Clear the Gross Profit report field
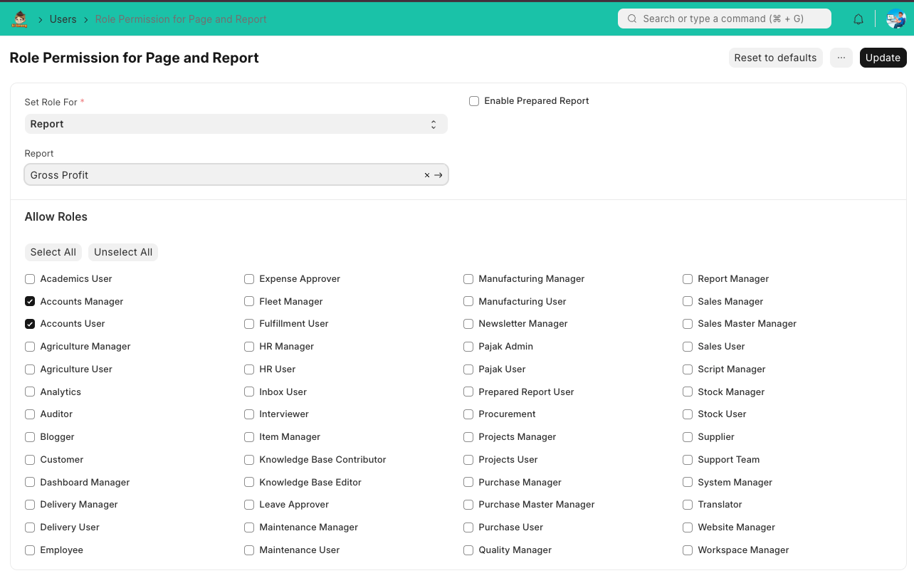Screen dimensions: 914x588 pyautogui.click(x=427, y=175)
